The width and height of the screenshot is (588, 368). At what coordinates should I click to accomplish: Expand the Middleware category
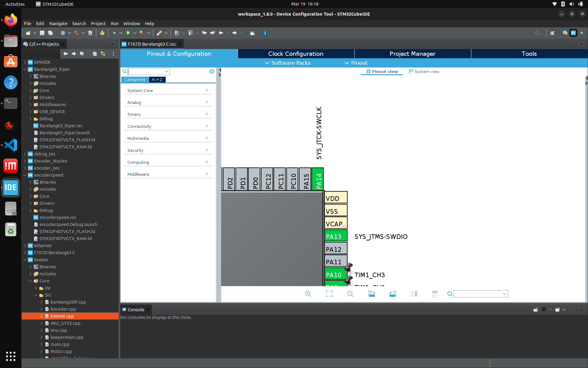tap(168, 174)
